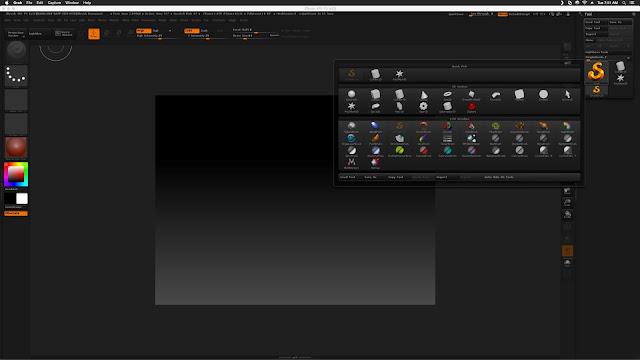The width and height of the screenshot is (640, 360).
Task: Open the brush thumbnail selector in left shelf
Action: [16, 51]
